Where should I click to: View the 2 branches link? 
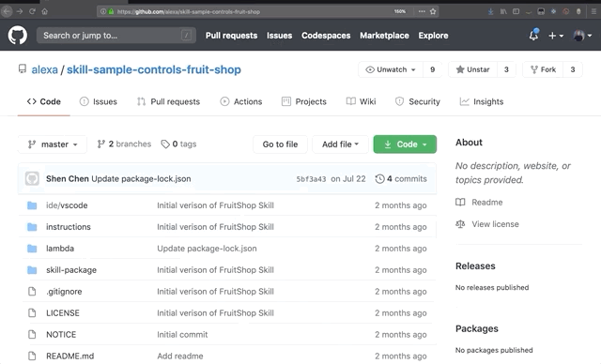124,144
